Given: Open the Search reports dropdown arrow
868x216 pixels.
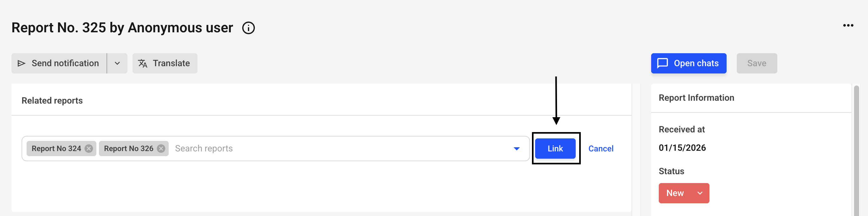Looking at the screenshot, I should click(516, 148).
